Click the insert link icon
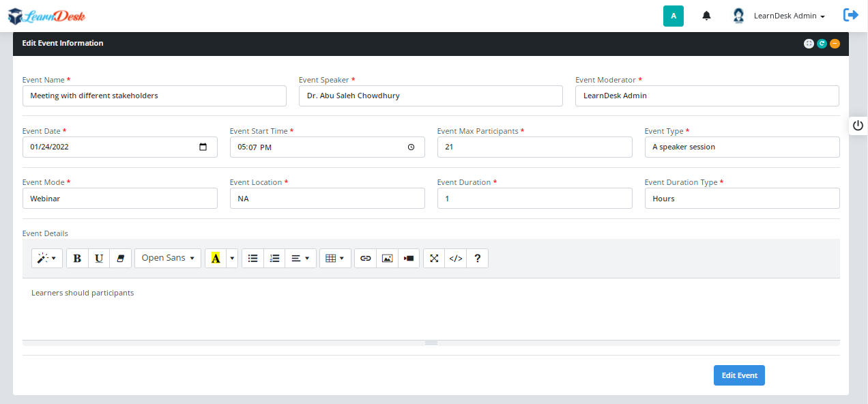This screenshot has width=868, height=404. [x=366, y=258]
